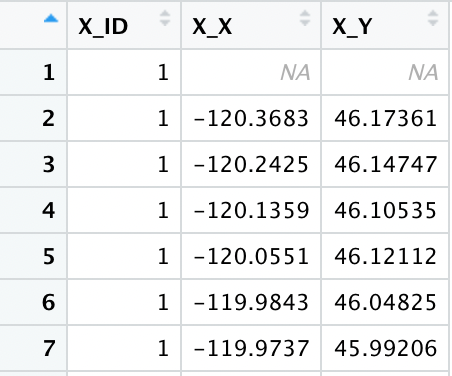
Task: Click the blue row-index sort arrow
Action: (x=51, y=19)
